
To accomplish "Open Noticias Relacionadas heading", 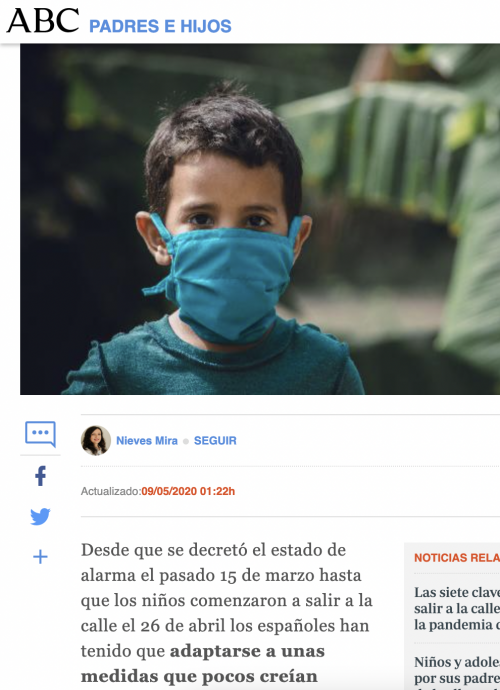I will click(457, 558).
